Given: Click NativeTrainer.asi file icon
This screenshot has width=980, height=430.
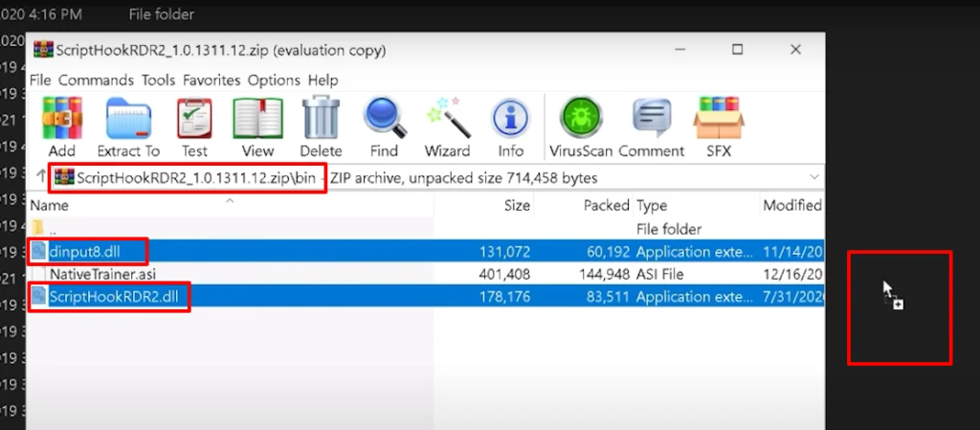Looking at the screenshot, I should pos(38,274).
